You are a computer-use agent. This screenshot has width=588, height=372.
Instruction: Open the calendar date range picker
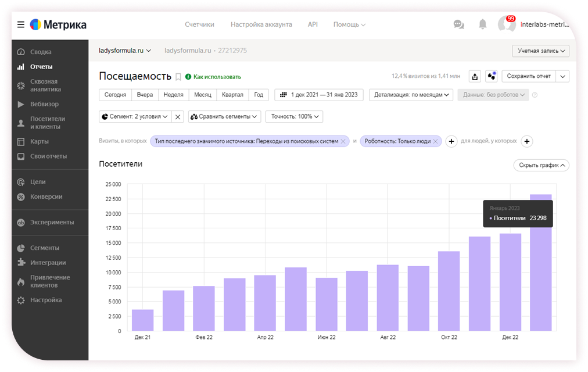pyautogui.click(x=319, y=95)
